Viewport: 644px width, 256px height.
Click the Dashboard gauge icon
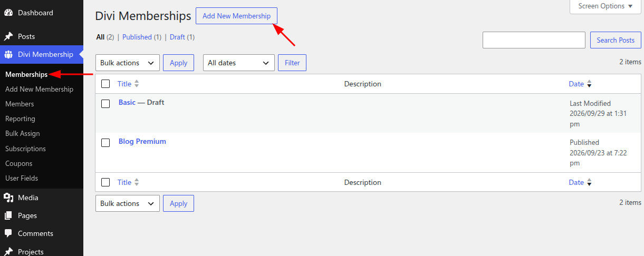pos(8,13)
